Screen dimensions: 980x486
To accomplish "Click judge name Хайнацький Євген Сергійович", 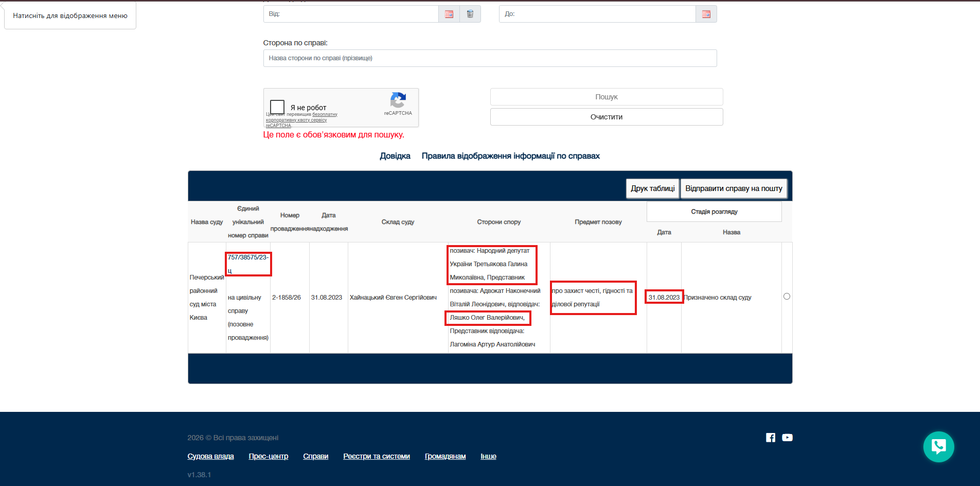I will (x=393, y=298).
